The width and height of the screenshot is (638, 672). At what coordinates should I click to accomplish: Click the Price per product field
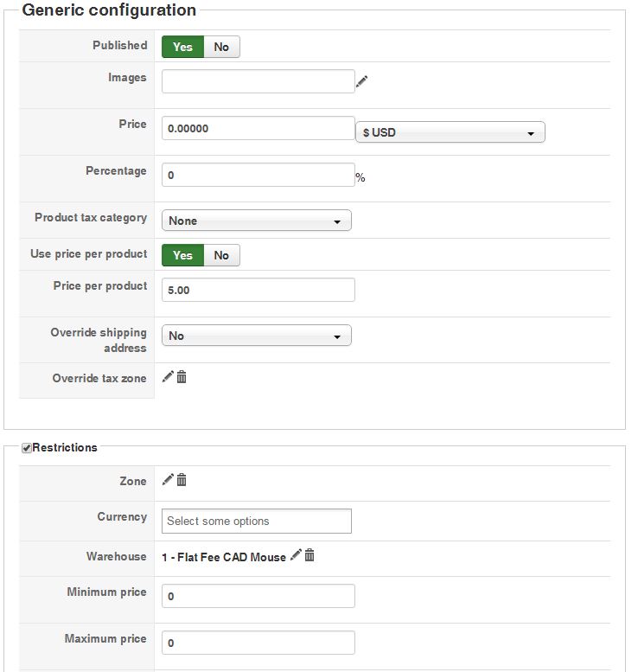coord(258,290)
